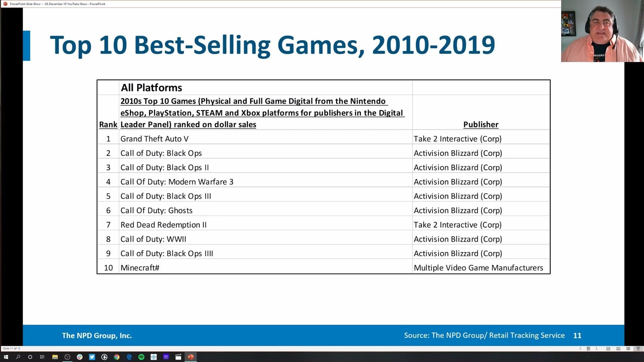Viewport: 644px width, 362px height.
Task: Open the slide menu icon in status bar
Action: coord(588,349)
